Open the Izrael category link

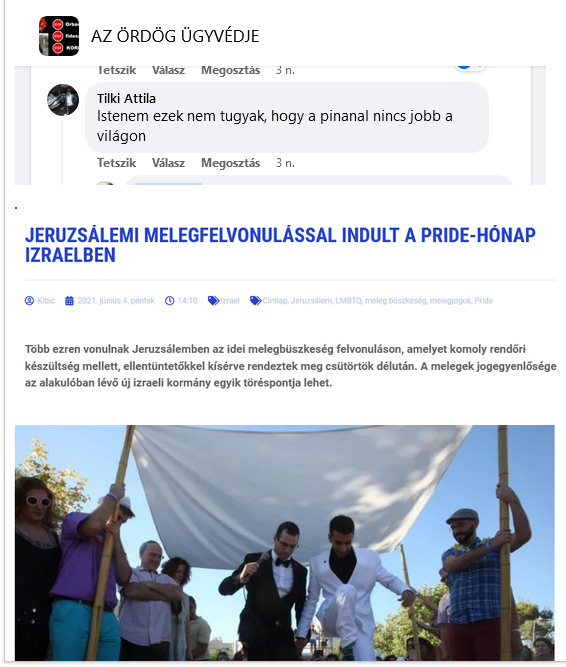click(x=230, y=301)
